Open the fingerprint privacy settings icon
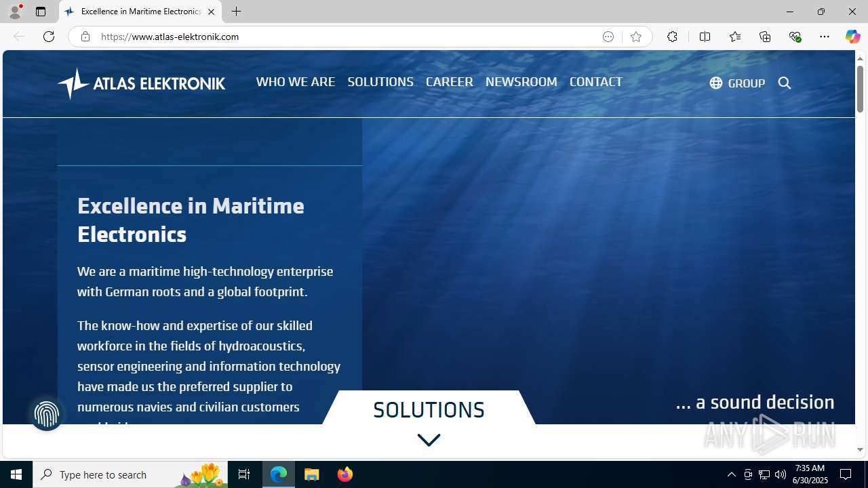 click(47, 413)
